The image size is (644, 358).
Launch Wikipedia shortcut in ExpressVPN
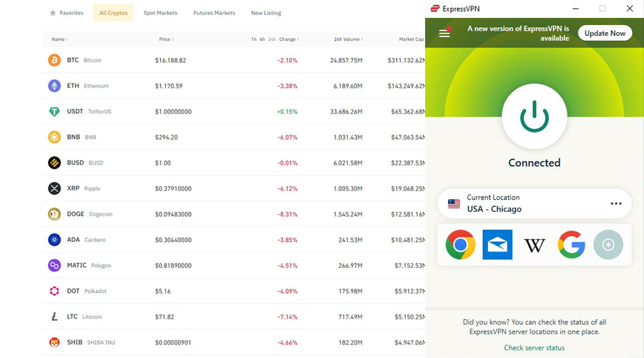[x=535, y=246]
